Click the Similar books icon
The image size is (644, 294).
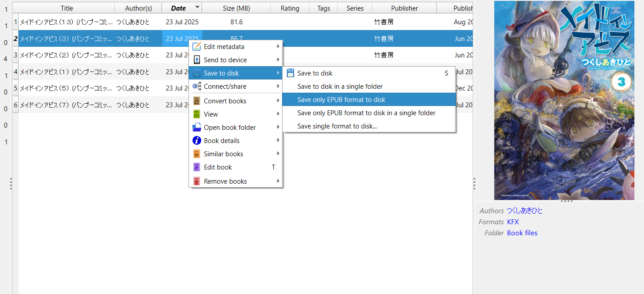pyautogui.click(x=197, y=154)
